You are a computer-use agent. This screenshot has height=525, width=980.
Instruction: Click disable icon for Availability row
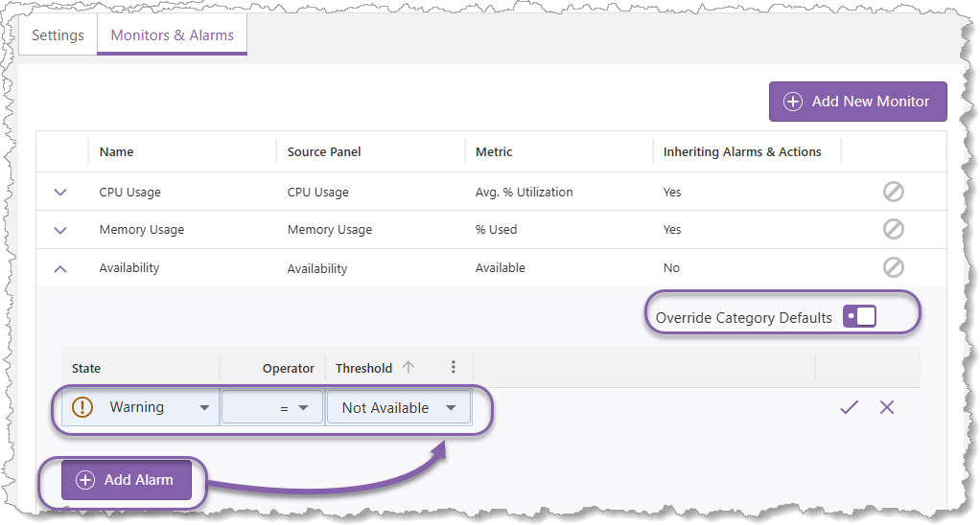[x=893, y=267]
